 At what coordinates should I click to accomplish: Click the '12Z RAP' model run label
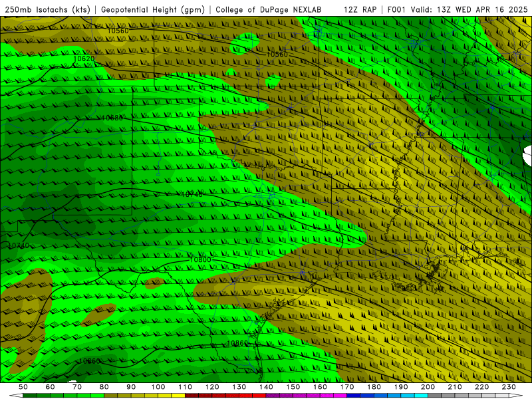(x=360, y=9)
